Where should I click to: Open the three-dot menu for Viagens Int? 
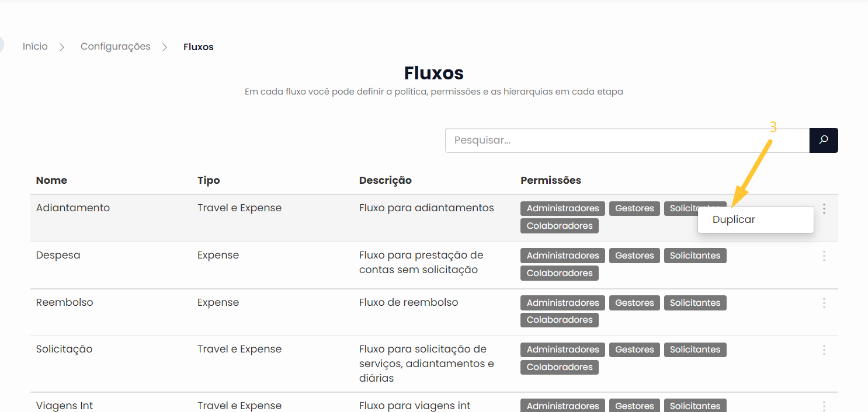[x=824, y=406]
